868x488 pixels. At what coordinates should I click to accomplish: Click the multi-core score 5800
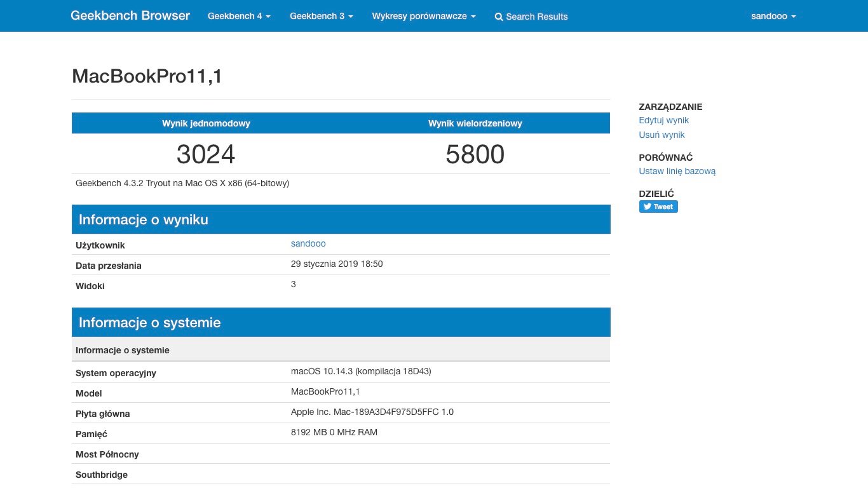coord(475,154)
